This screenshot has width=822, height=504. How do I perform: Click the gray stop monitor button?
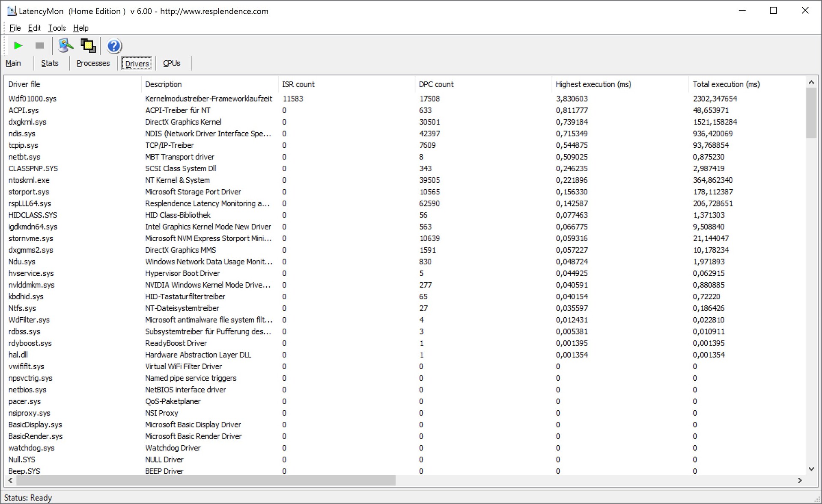point(39,45)
